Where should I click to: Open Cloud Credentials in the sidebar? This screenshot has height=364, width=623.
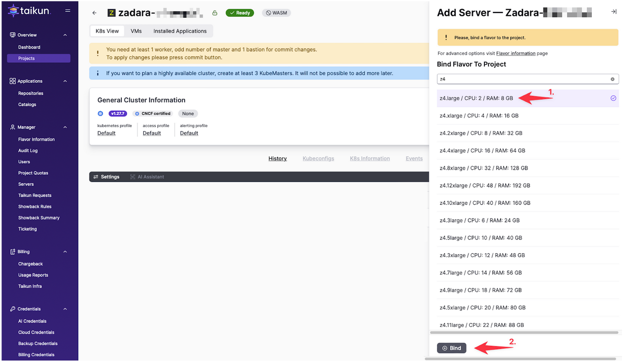coord(36,332)
